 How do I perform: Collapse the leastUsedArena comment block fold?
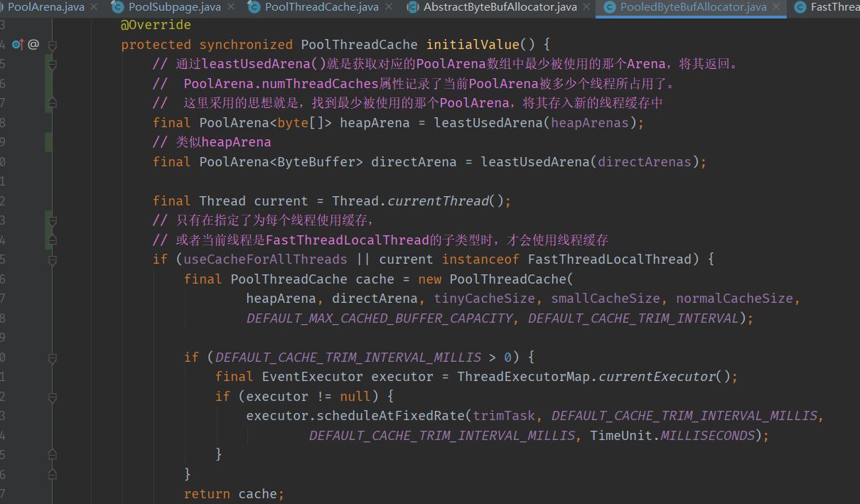click(52, 64)
